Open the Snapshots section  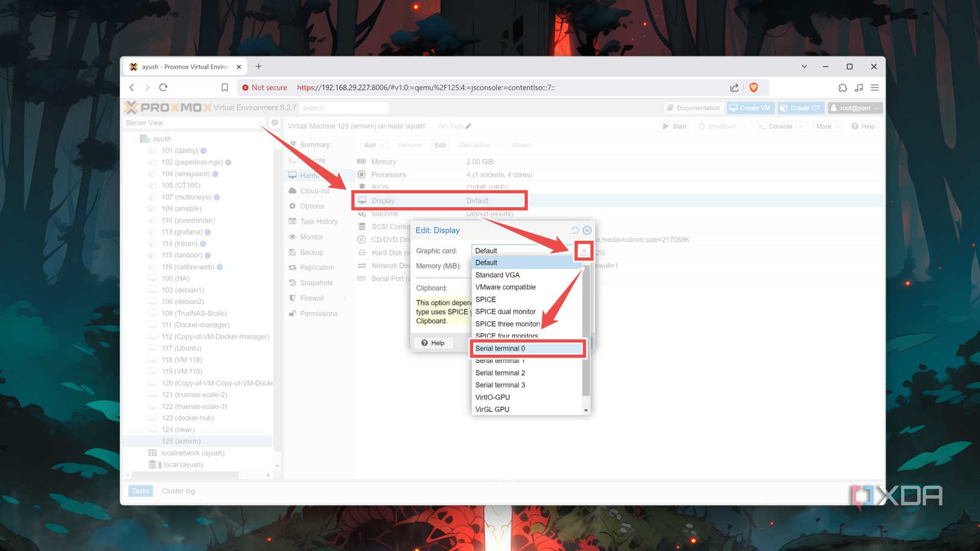click(316, 283)
